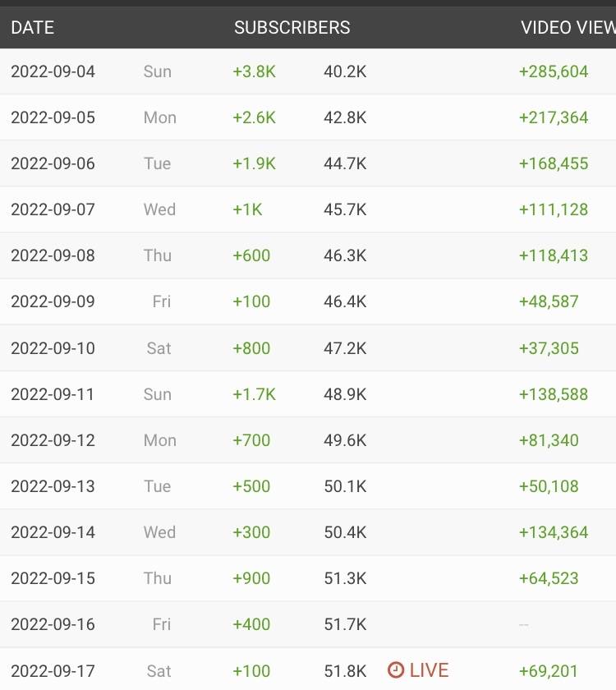Image resolution: width=616 pixels, height=690 pixels.
Task: Click the DATE column header
Action: (x=32, y=27)
